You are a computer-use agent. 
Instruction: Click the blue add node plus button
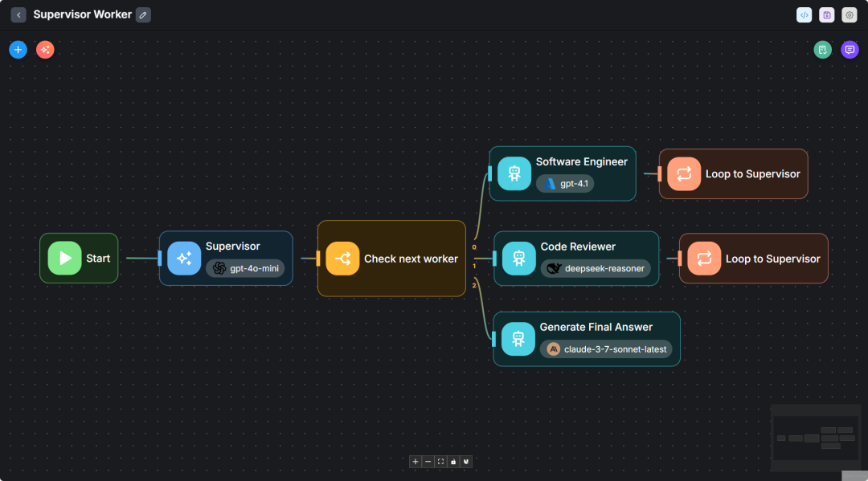pyautogui.click(x=18, y=50)
